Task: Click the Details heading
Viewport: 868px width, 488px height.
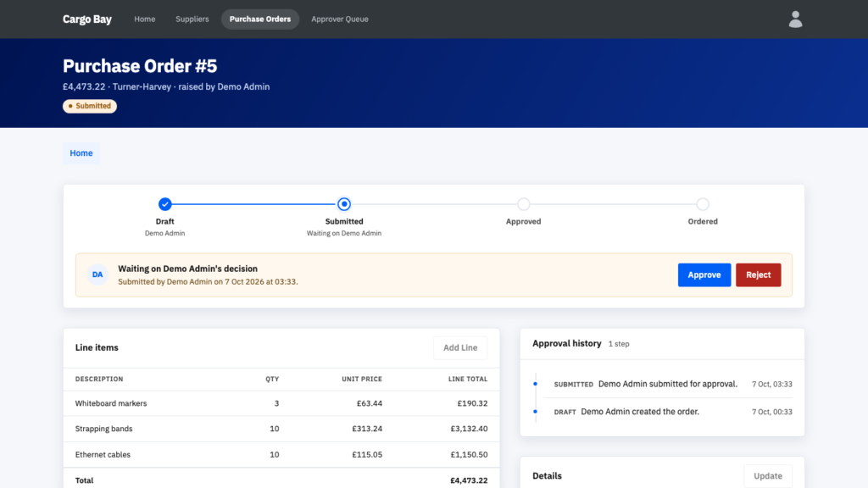Action: pyautogui.click(x=547, y=476)
